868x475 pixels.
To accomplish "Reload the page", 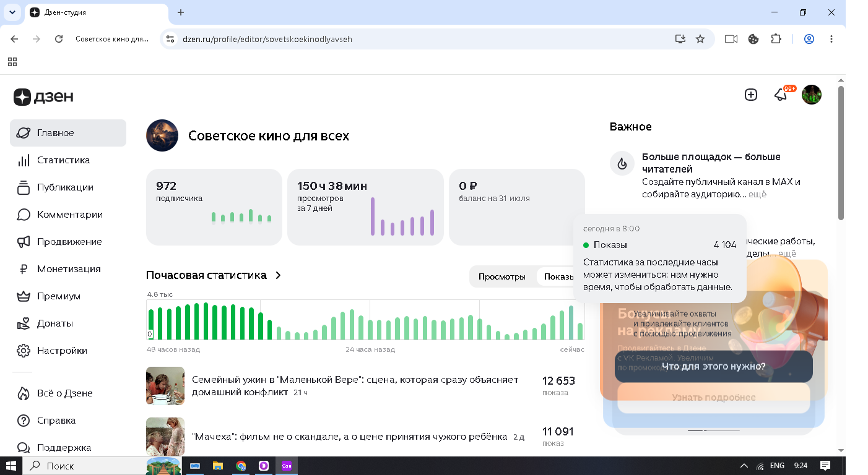I will (59, 39).
